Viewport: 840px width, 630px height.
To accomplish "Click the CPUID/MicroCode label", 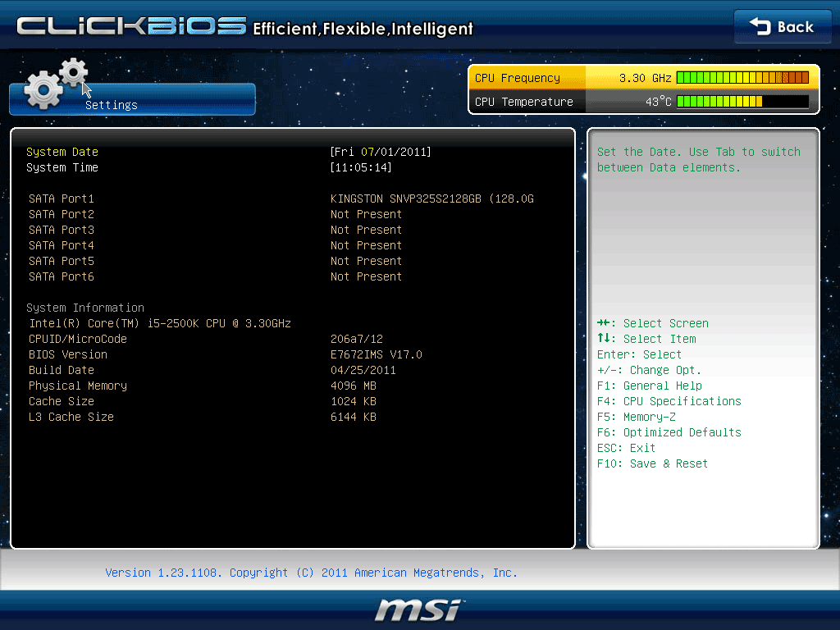I will point(78,339).
